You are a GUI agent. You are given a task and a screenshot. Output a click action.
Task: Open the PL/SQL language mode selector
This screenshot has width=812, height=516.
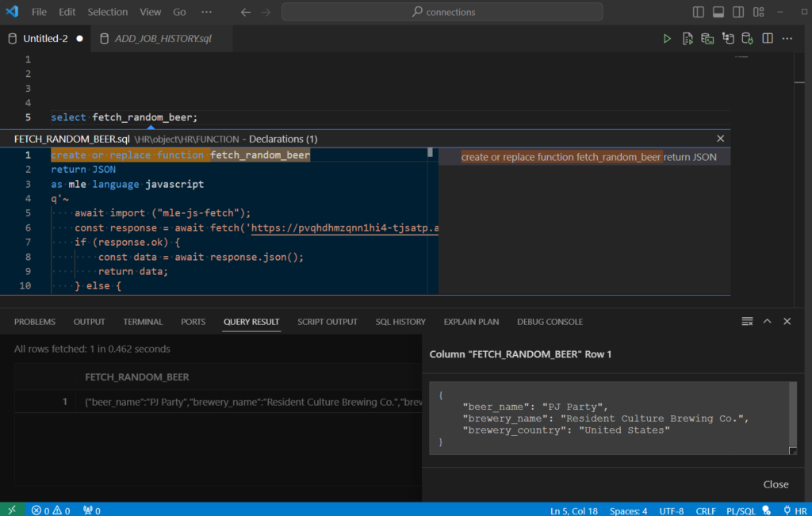coord(739,510)
